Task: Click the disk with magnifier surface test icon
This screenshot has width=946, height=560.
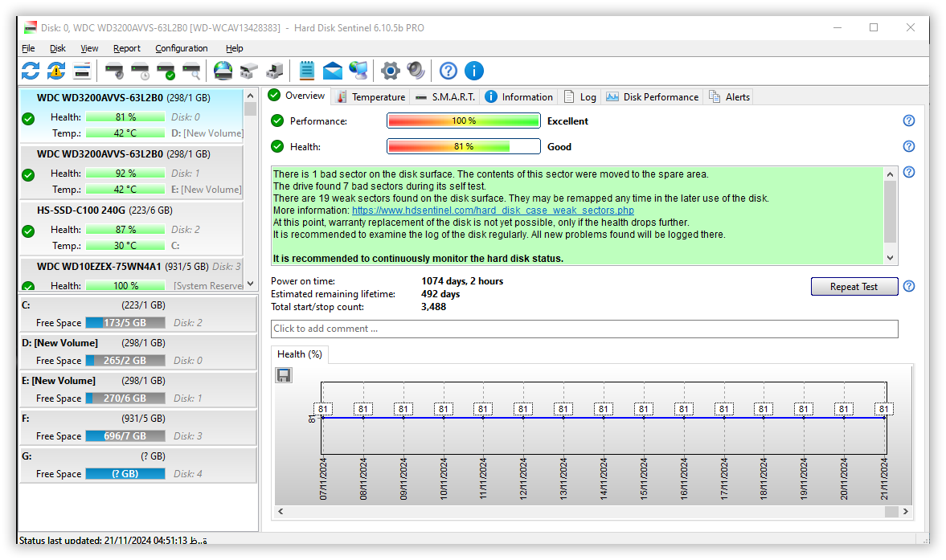Action: point(191,71)
